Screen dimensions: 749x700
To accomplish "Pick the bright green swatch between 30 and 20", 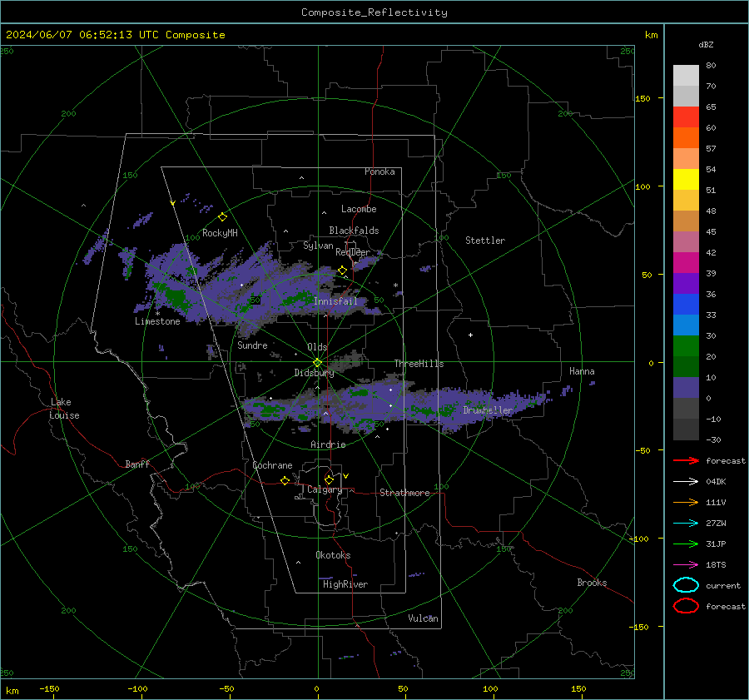I will pos(686,346).
